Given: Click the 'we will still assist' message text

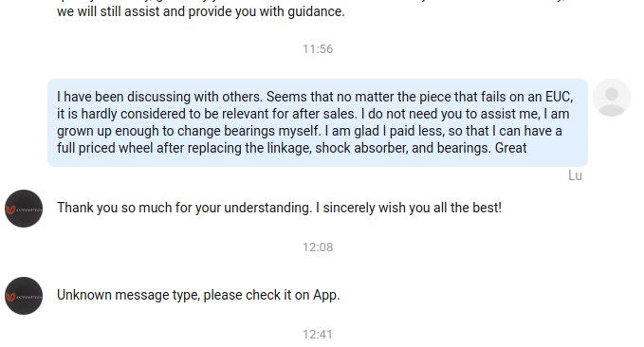Looking at the screenshot, I should (x=201, y=11).
